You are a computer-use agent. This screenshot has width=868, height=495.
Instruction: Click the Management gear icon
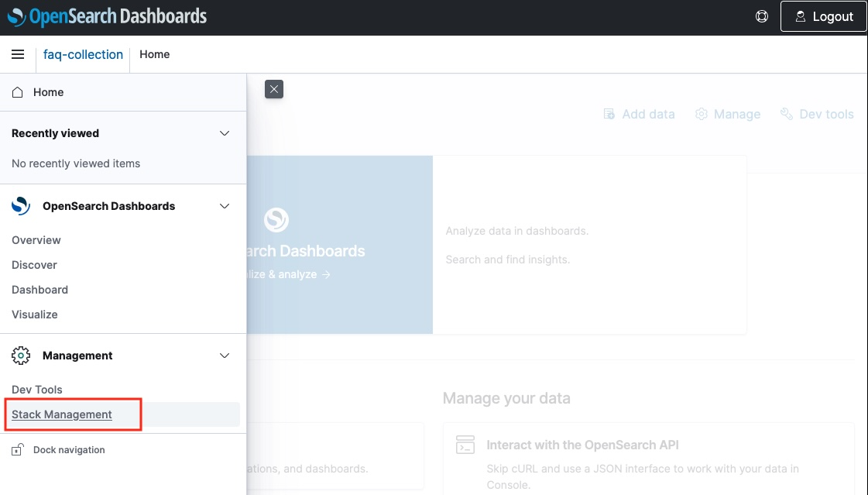(x=21, y=356)
